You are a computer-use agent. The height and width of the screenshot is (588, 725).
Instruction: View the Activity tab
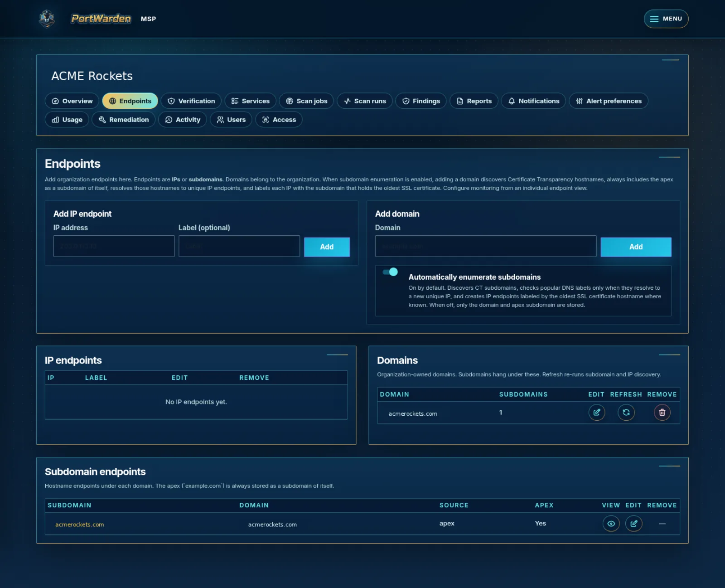pos(183,120)
